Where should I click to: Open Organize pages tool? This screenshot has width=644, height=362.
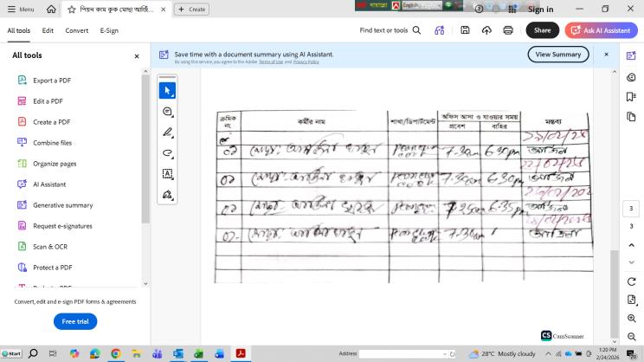[55, 163]
